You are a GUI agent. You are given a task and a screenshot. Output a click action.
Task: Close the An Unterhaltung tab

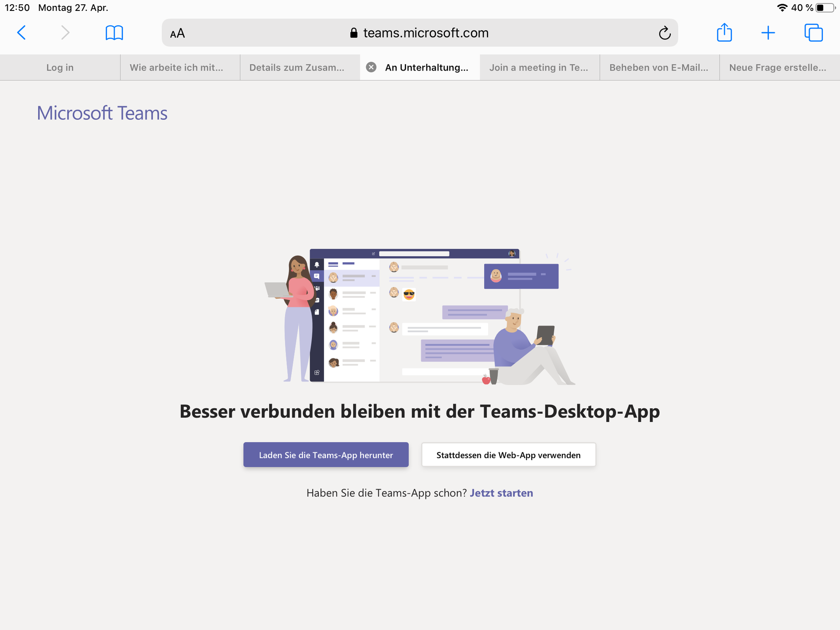pos(371,67)
